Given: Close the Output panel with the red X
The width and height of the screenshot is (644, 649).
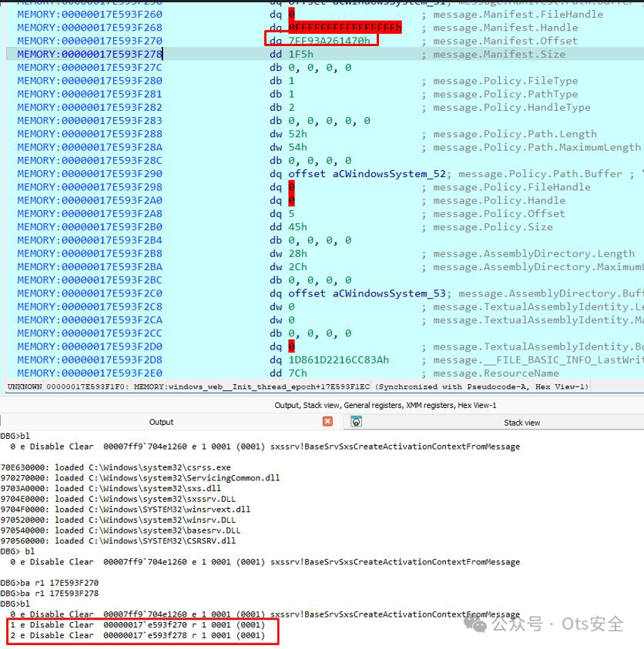Looking at the screenshot, I should click(327, 421).
